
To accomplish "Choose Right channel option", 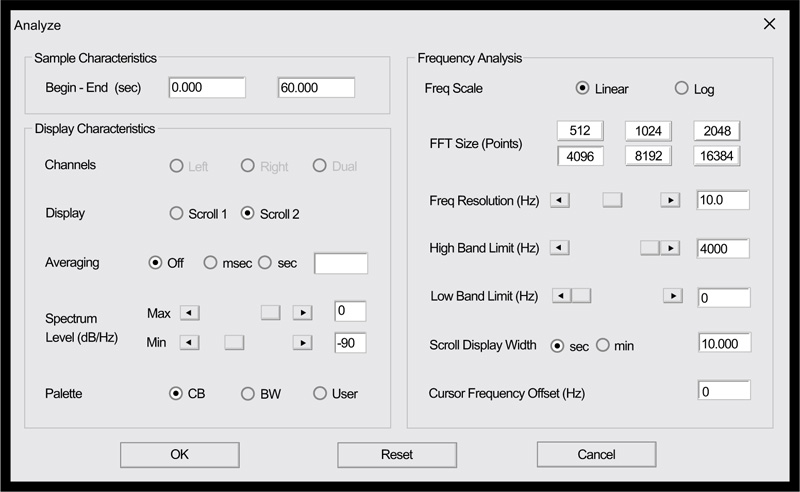I will pyautogui.click(x=247, y=166).
